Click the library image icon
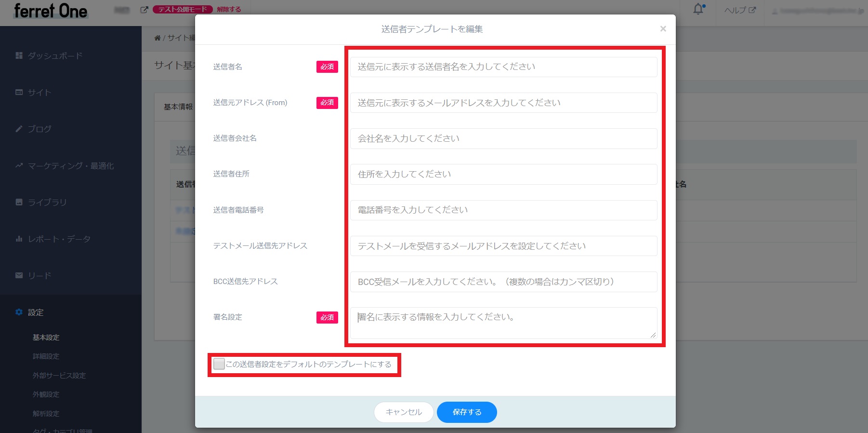Screen dimensions: 868x433 coord(19,202)
